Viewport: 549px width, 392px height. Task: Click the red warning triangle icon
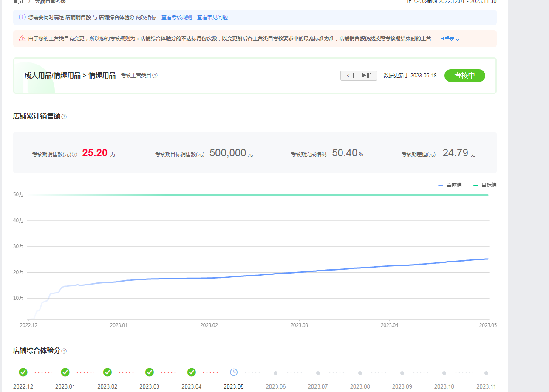[23, 39]
